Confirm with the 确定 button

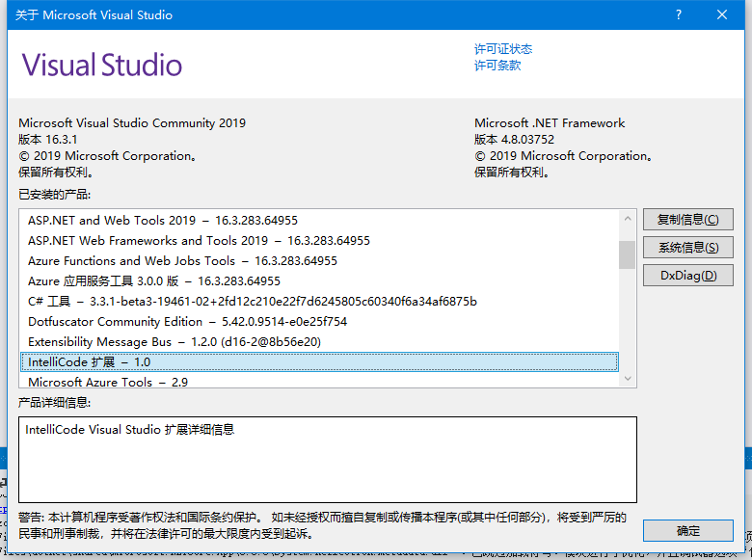click(x=687, y=531)
